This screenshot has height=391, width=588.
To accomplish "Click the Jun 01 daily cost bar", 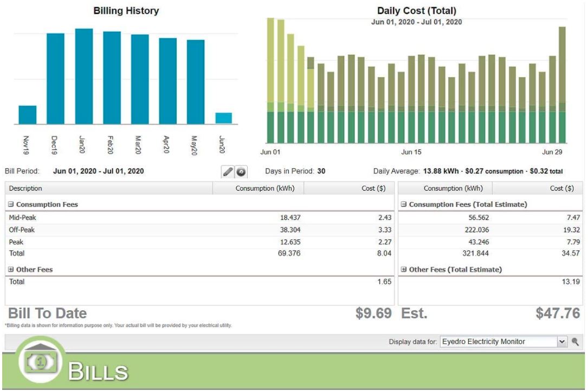I will [270, 81].
